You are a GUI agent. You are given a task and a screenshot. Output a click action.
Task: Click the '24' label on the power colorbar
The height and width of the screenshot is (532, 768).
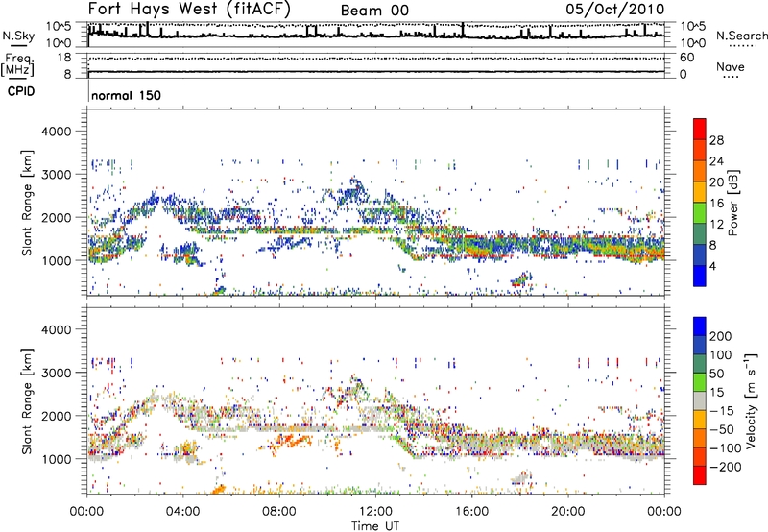[716, 161]
